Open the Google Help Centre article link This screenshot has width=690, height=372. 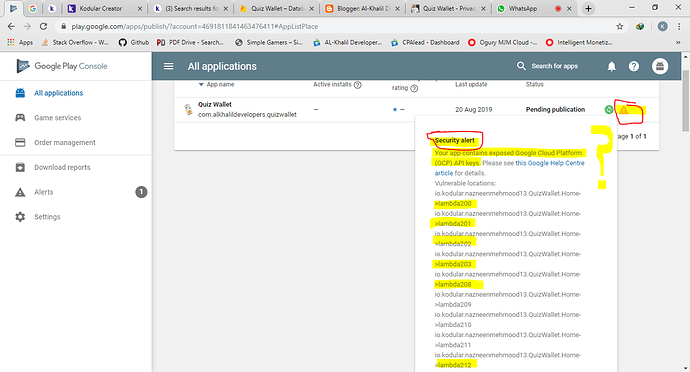coord(550,163)
